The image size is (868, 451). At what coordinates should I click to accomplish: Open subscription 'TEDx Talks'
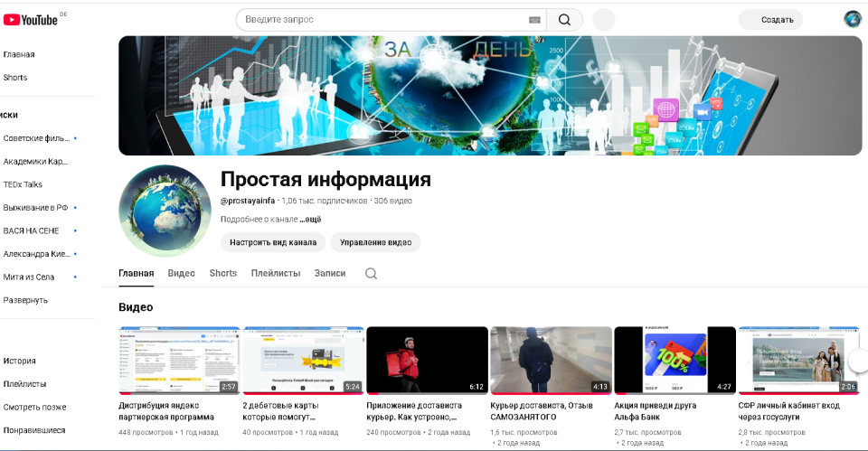23,184
